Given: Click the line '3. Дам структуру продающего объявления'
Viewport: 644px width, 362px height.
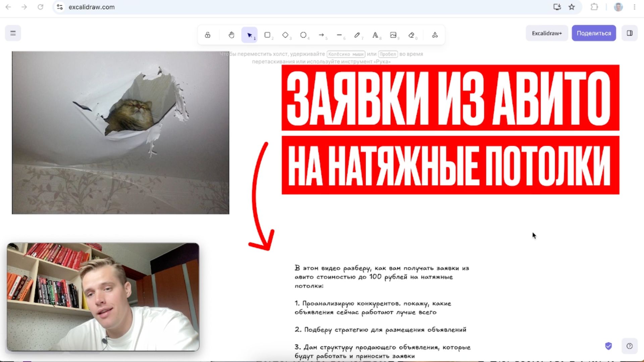Looking at the screenshot, I should click(x=382, y=351).
